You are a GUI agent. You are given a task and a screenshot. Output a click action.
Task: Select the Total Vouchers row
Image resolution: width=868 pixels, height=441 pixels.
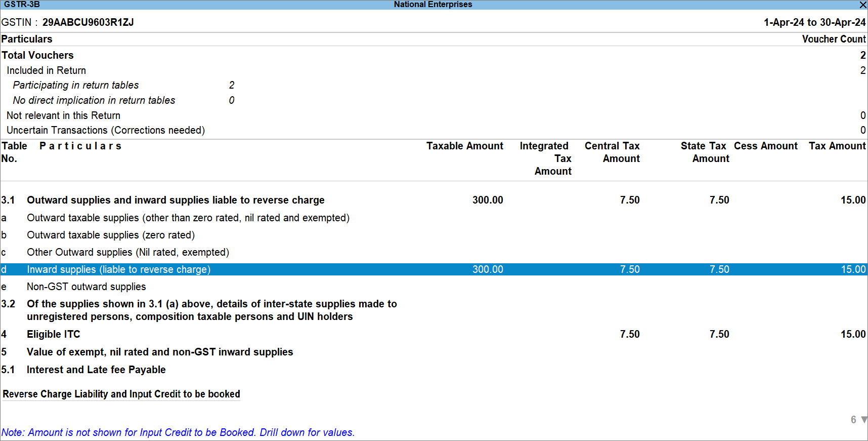[38, 55]
